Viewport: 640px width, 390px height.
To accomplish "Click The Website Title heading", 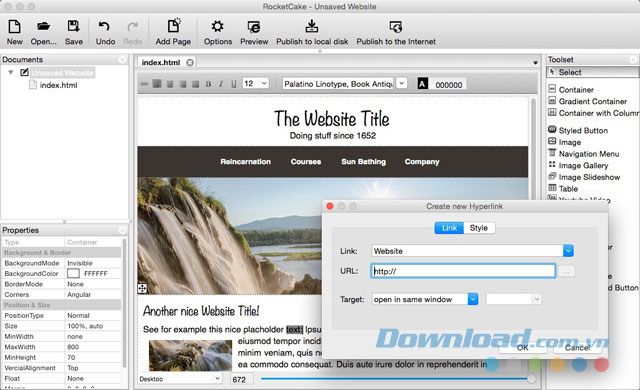I will point(331,119).
